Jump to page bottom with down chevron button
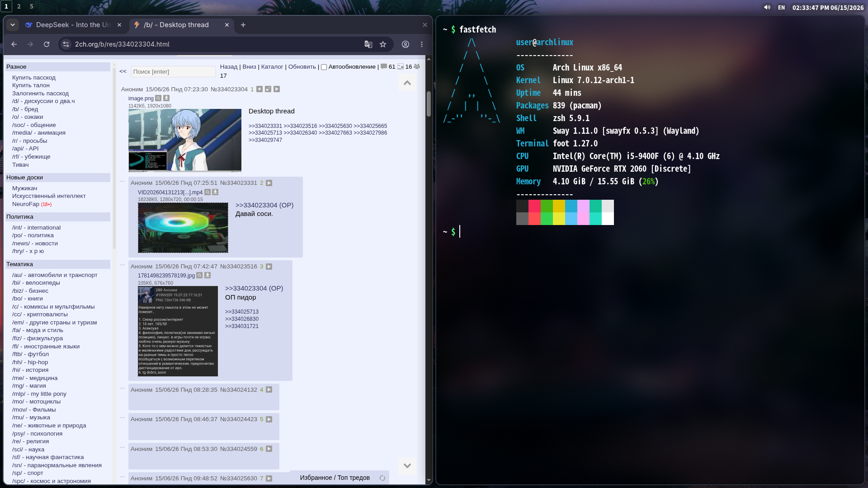 point(407,466)
